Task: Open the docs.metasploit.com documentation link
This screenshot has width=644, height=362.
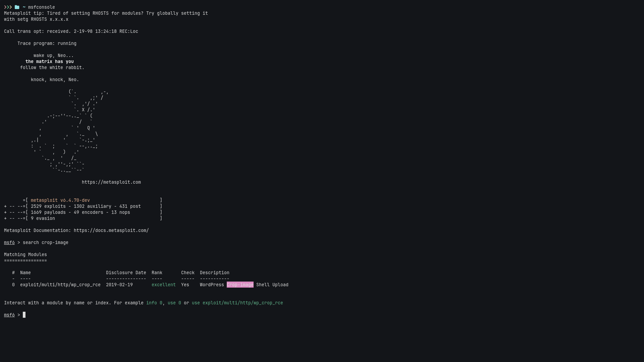Action: [x=111, y=231]
